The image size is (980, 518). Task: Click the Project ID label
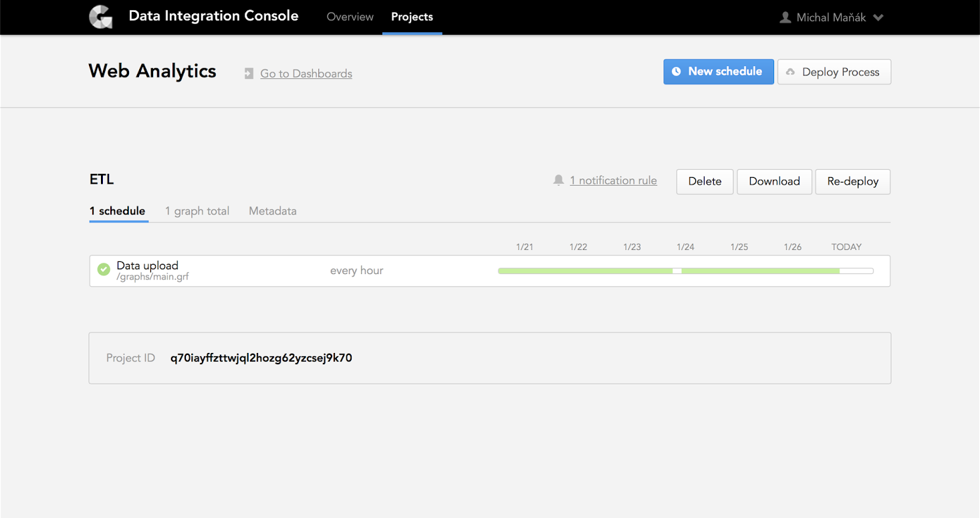pyautogui.click(x=130, y=358)
